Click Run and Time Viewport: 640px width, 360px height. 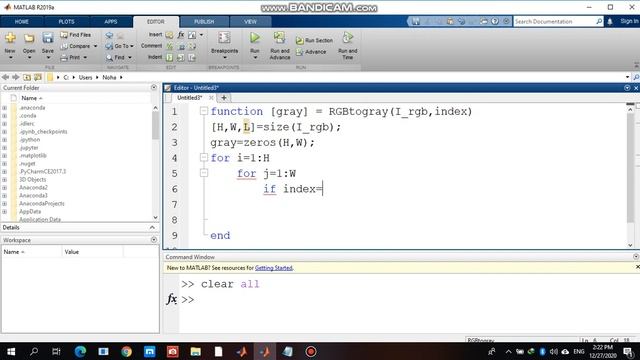347,45
